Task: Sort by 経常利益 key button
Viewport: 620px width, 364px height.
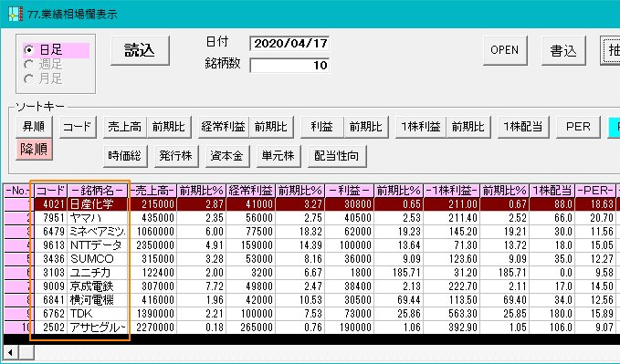Action: [x=224, y=127]
